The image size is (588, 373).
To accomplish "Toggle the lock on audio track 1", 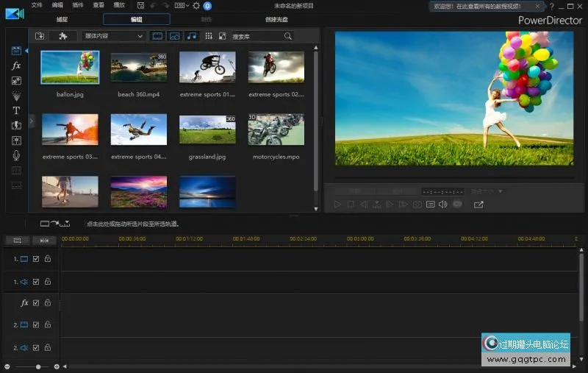I will point(48,281).
